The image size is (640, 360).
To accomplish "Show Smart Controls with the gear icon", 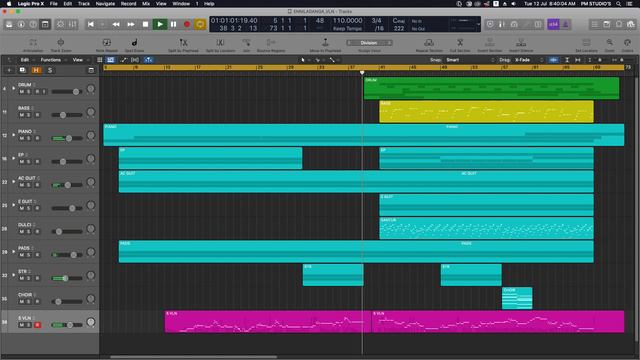I will 60,24.
